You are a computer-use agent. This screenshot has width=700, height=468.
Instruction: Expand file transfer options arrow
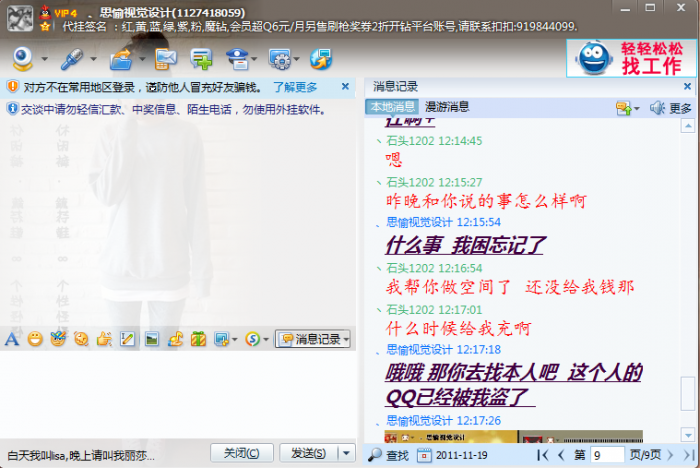click(x=142, y=58)
